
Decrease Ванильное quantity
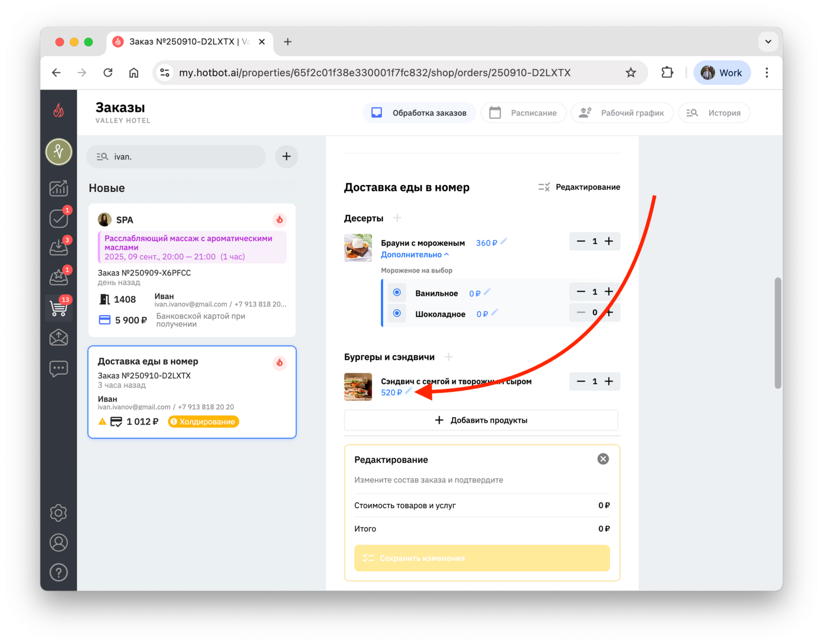(581, 292)
